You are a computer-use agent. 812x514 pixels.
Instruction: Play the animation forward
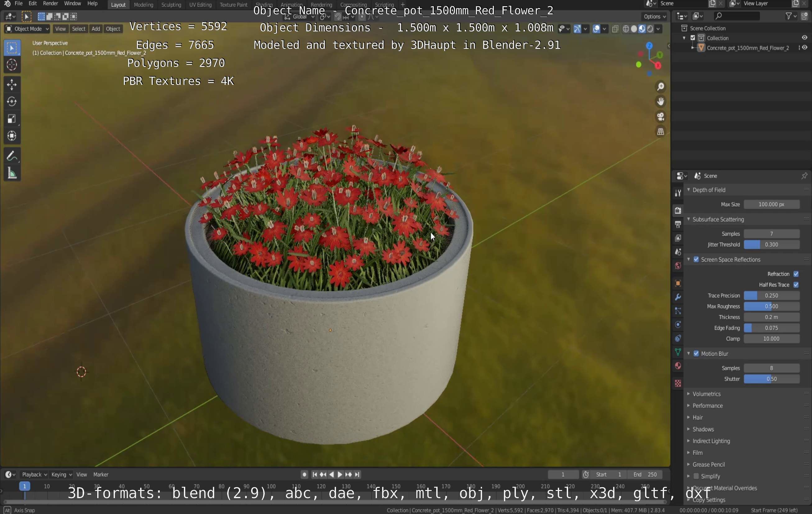(340, 475)
